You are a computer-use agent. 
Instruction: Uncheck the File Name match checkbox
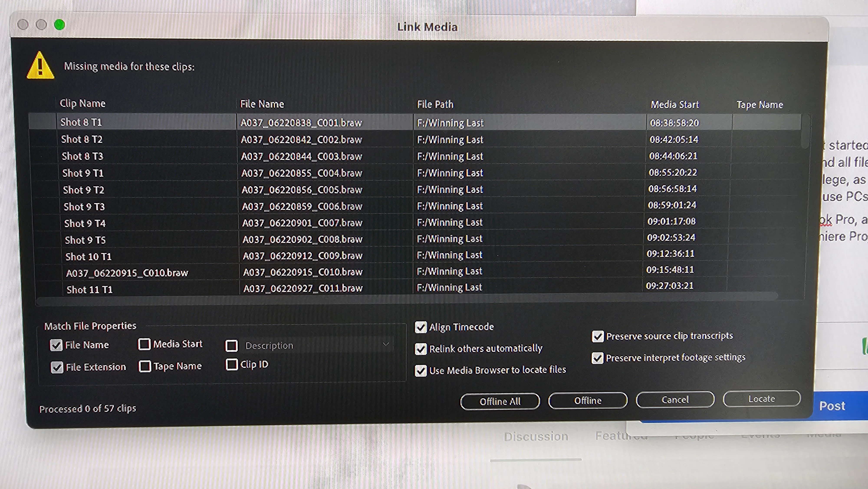coord(56,345)
